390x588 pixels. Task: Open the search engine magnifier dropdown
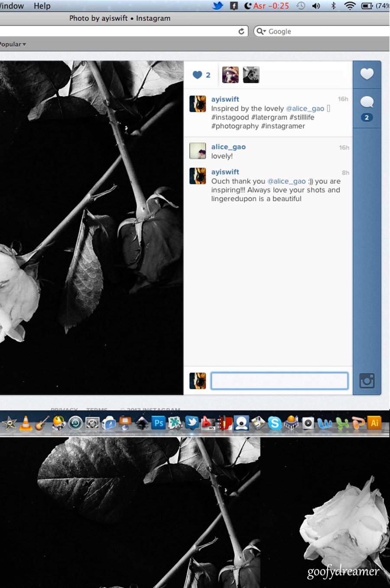click(x=260, y=31)
